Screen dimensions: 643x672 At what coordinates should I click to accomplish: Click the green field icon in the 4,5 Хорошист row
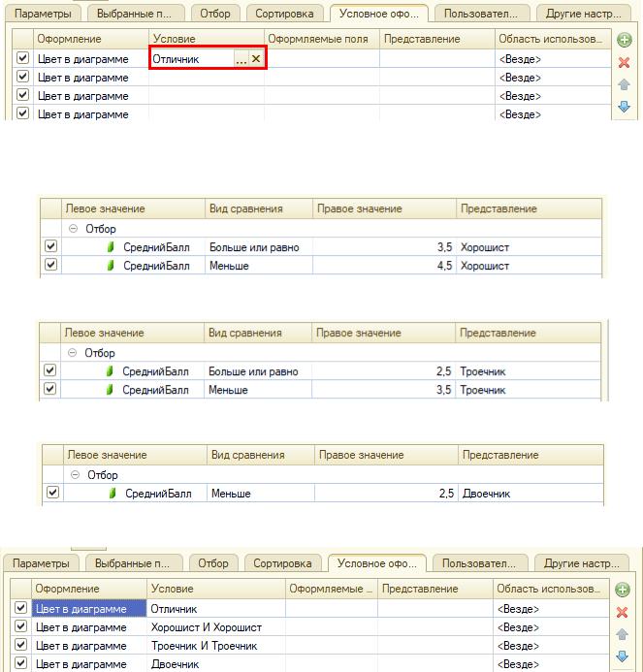(x=111, y=266)
